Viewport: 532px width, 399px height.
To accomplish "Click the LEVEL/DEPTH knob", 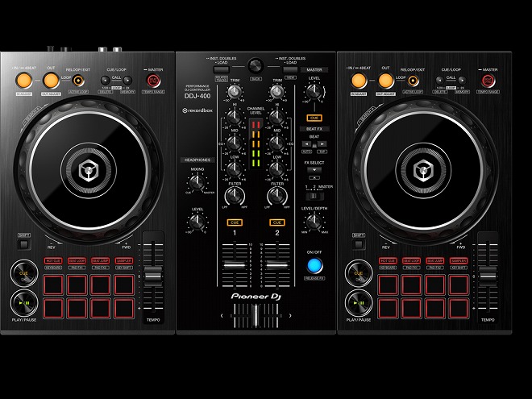I will click(314, 222).
